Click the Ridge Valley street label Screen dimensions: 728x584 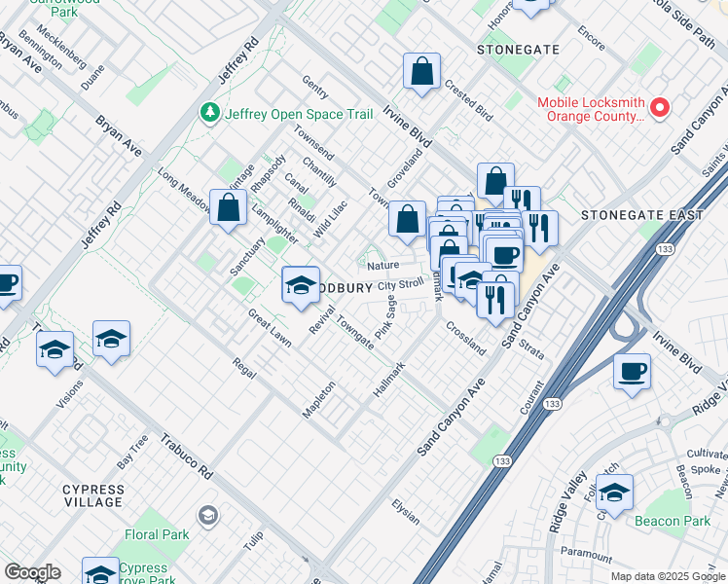567,502
